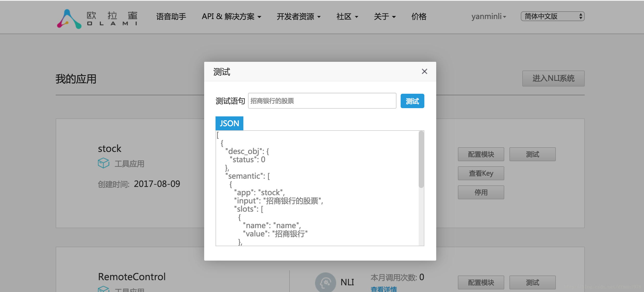
Task: Click the NLI round icon
Action: 325,282
